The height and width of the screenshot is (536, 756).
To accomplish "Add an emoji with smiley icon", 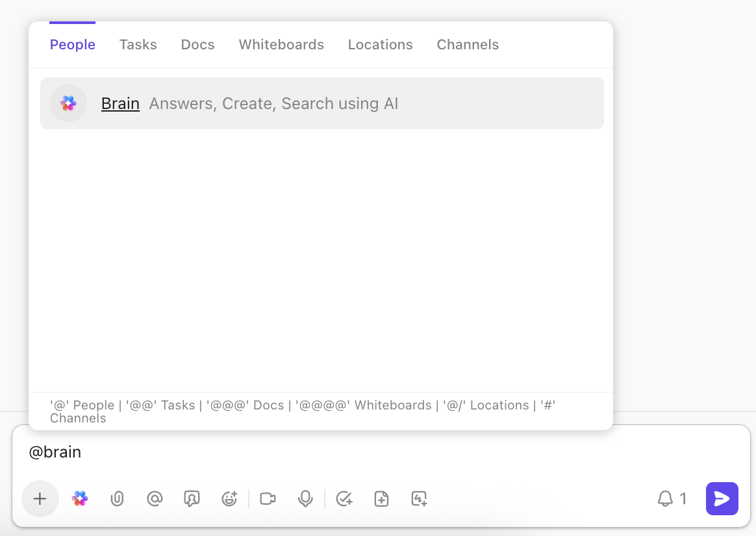I will coord(229,498).
